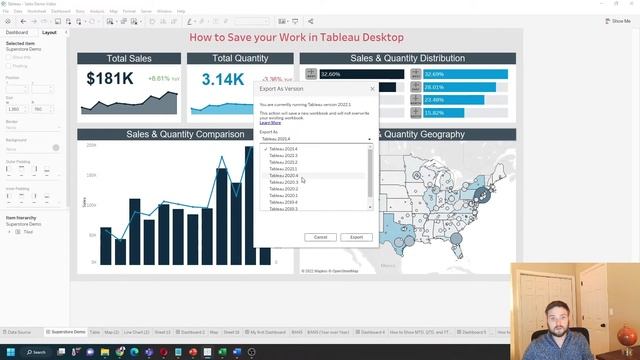Close the Export As Version dialog
The image size is (640, 360).
point(372,89)
